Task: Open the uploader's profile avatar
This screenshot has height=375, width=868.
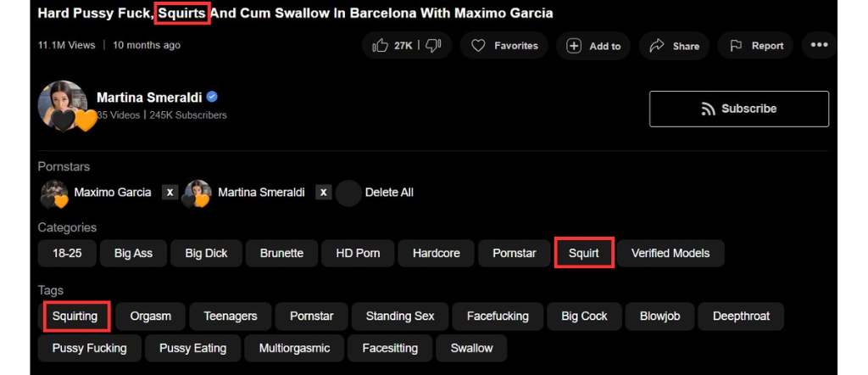Action: click(x=63, y=106)
